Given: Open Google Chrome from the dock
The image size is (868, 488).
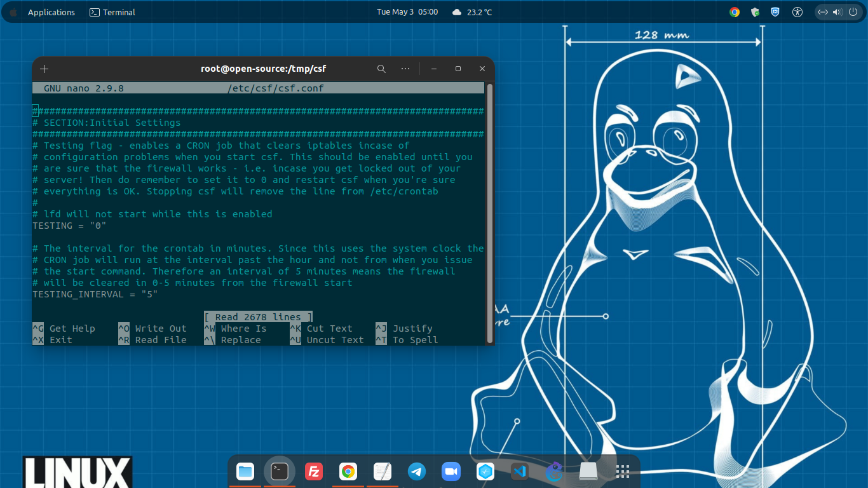Looking at the screenshot, I should pyautogui.click(x=348, y=471).
